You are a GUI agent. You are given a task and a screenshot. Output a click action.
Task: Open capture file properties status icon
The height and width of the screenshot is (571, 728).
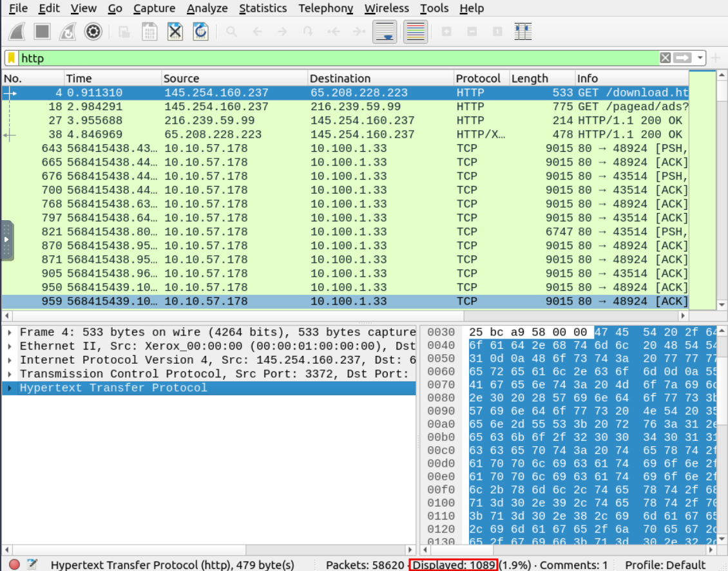(32, 565)
